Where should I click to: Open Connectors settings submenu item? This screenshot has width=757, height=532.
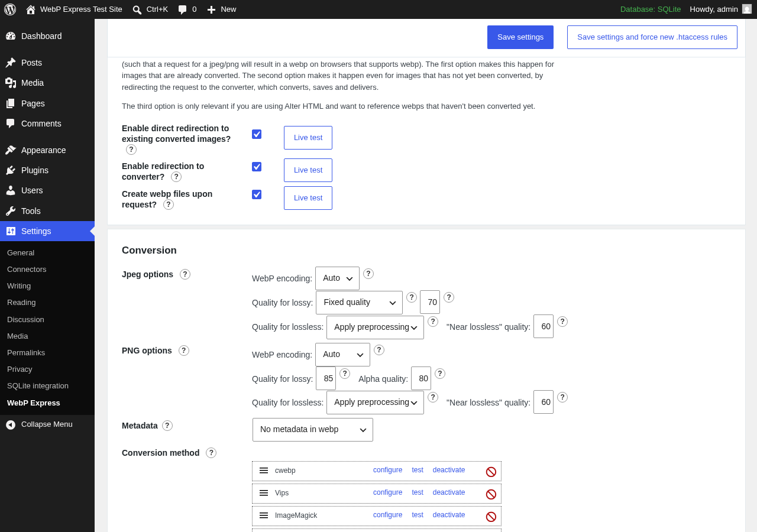[x=27, y=270]
